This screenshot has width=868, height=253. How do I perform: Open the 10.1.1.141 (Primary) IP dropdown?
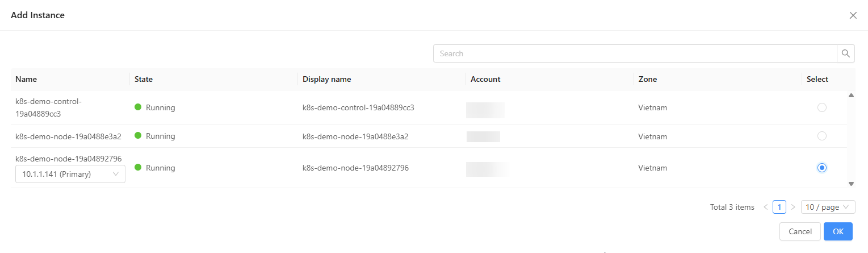(x=70, y=174)
